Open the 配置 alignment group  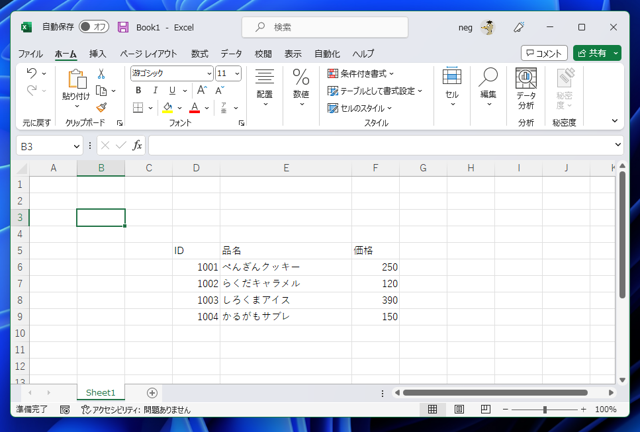[264, 87]
